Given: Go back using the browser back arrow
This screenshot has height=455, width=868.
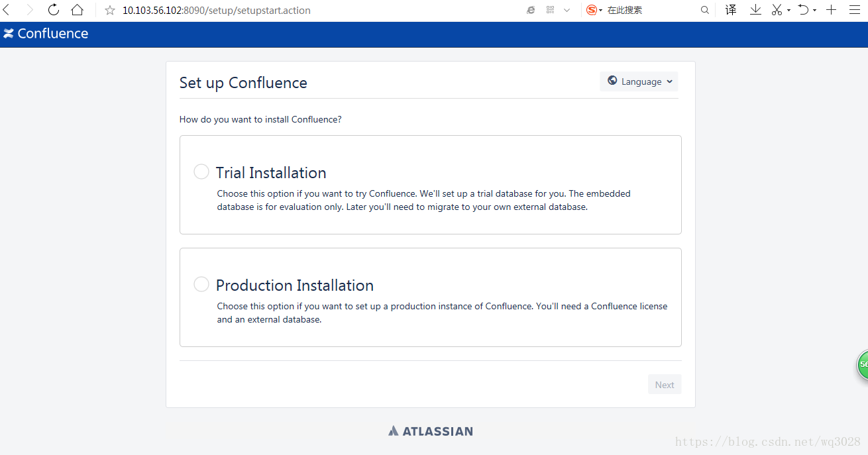Looking at the screenshot, I should point(6,10).
